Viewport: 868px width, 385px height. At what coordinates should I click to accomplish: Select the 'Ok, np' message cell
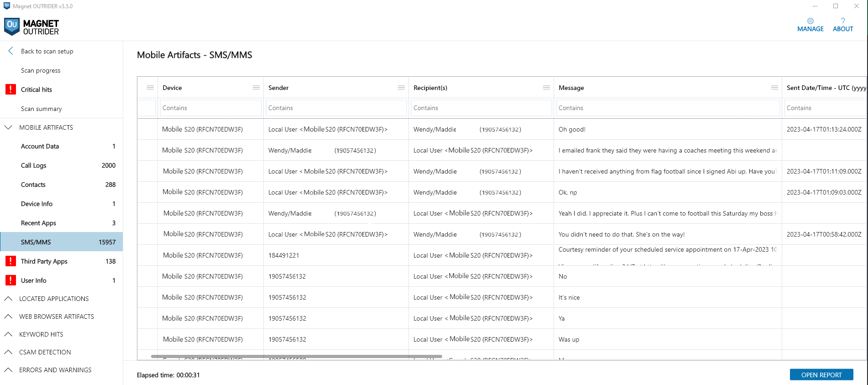click(x=668, y=192)
